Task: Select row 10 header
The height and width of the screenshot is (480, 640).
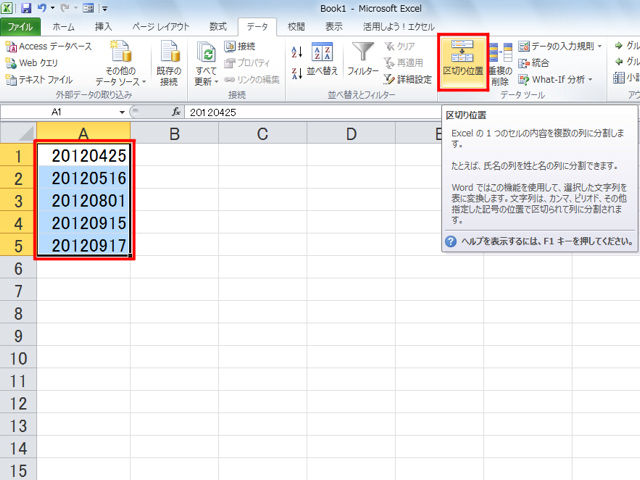Action: pyautogui.click(x=18, y=358)
